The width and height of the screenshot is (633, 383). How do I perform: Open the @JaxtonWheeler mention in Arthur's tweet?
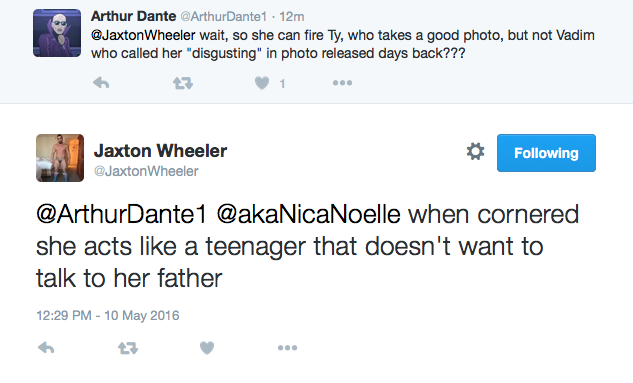(x=143, y=35)
